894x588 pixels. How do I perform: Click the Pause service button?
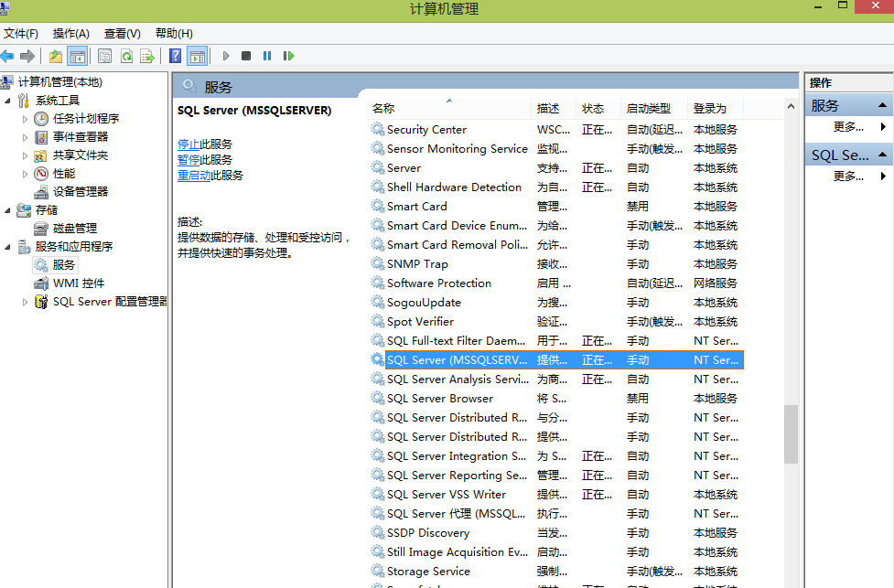267,56
